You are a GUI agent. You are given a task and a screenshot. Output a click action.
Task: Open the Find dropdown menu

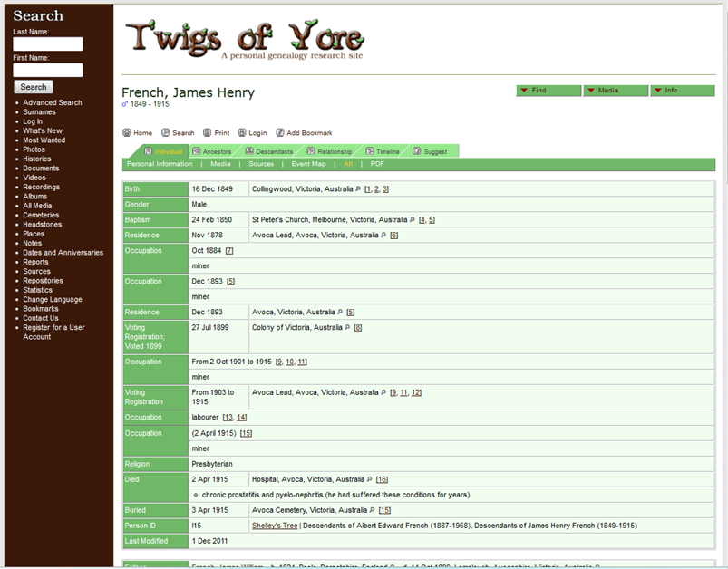548,91
